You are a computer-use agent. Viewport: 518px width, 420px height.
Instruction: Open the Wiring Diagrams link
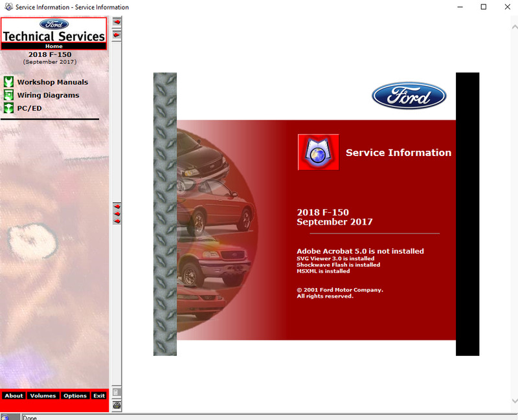pyautogui.click(x=48, y=95)
